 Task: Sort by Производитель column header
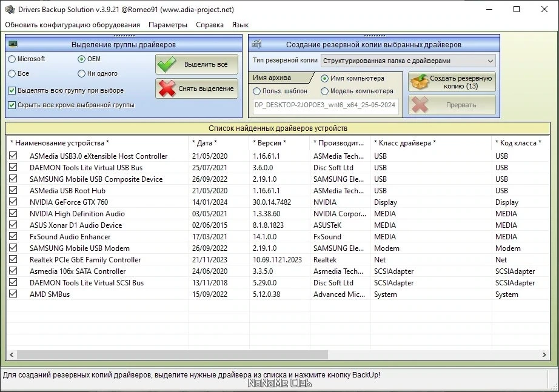tap(340, 143)
